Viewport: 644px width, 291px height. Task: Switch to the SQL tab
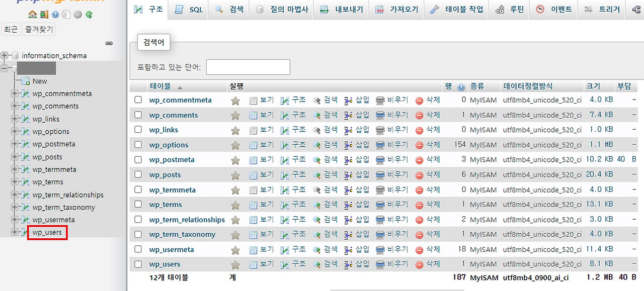point(189,9)
